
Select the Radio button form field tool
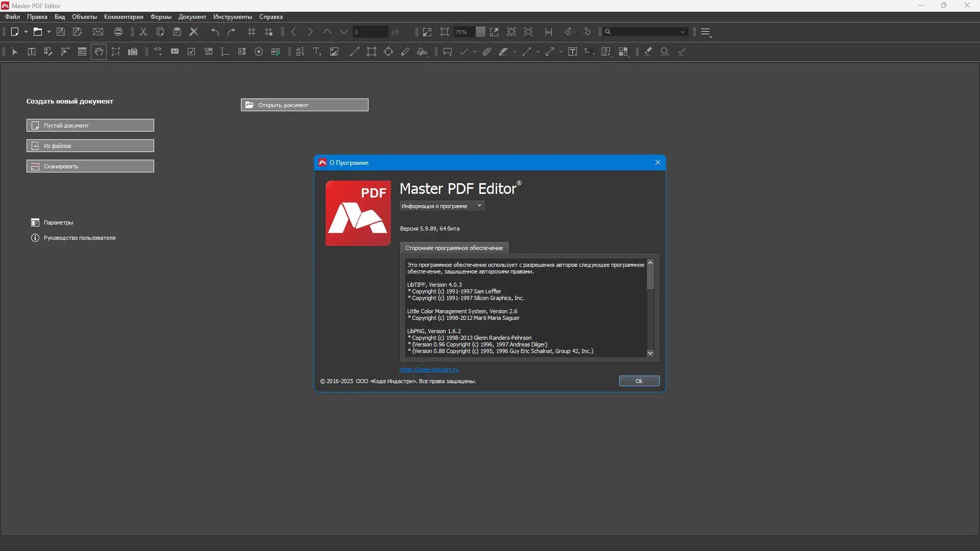259,52
